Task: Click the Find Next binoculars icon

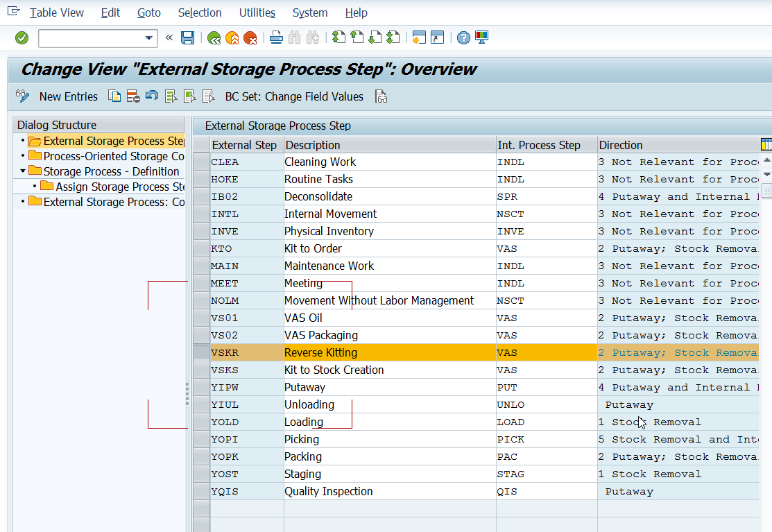Action: (x=313, y=38)
